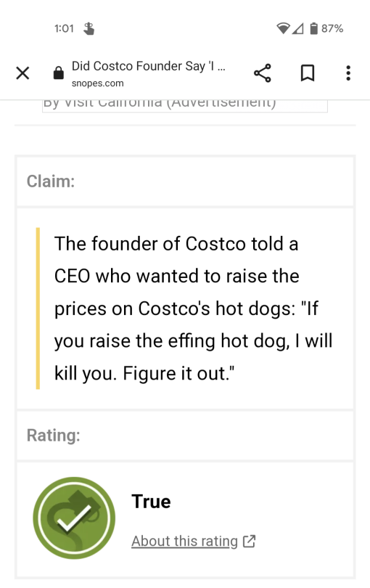The height and width of the screenshot is (588, 370).
Task: Bookmark this page with bookmark icon
Action: pyautogui.click(x=308, y=73)
